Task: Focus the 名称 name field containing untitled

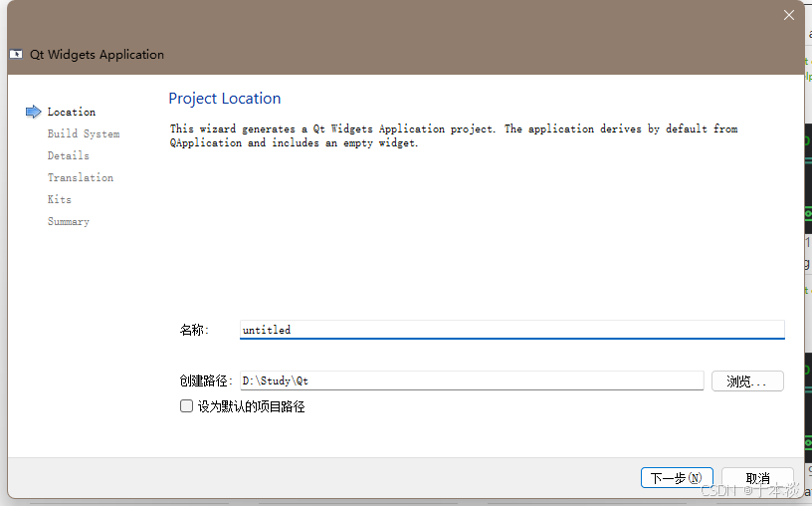Action: tap(512, 330)
